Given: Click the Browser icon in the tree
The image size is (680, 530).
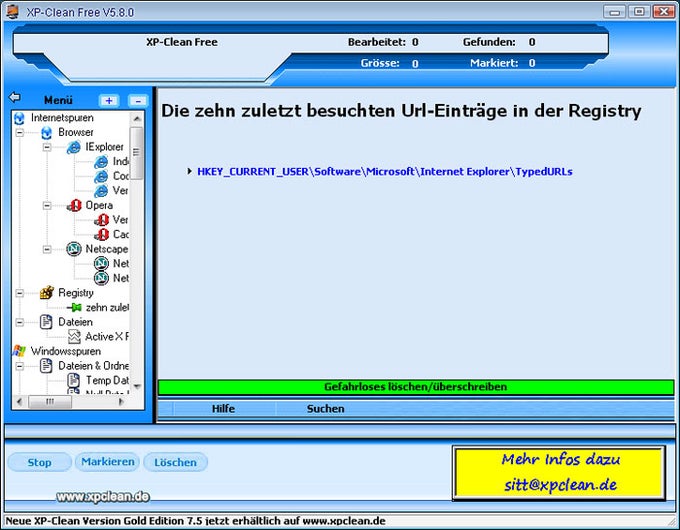Looking at the screenshot, I should (46, 133).
